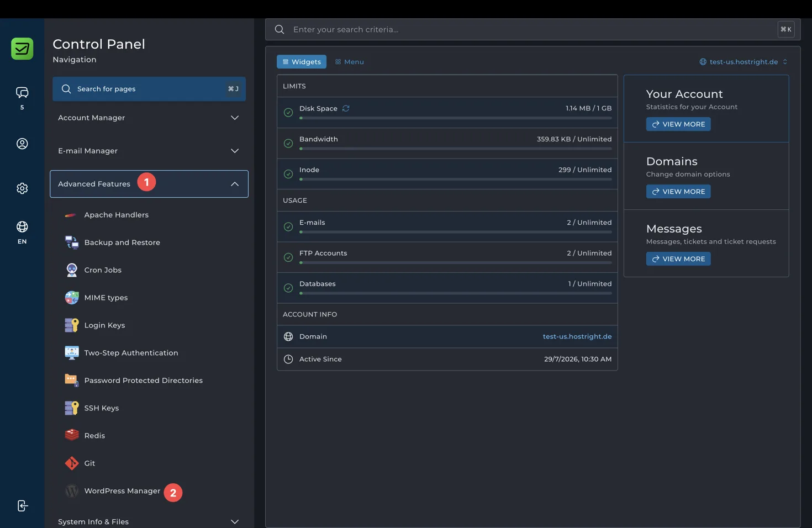Image resolution: width=812 pixels, height=528 pixels.
Task: Click the Git icon
Action: point(71,463)
